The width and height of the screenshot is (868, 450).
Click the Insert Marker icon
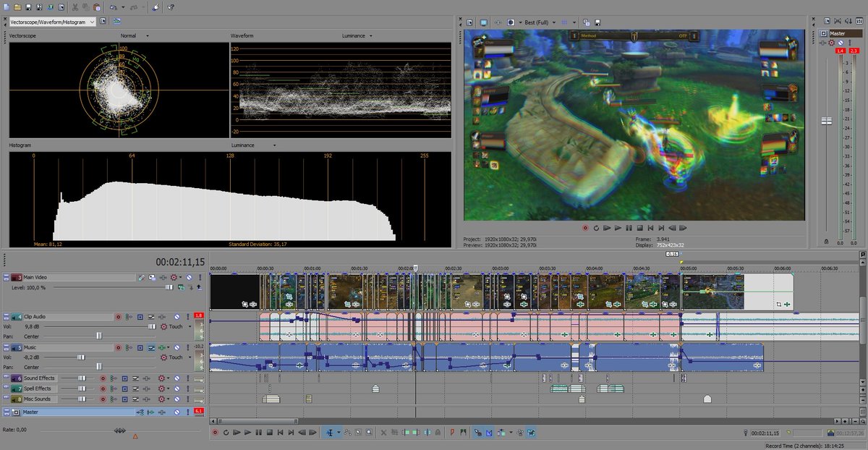[453, 433]
